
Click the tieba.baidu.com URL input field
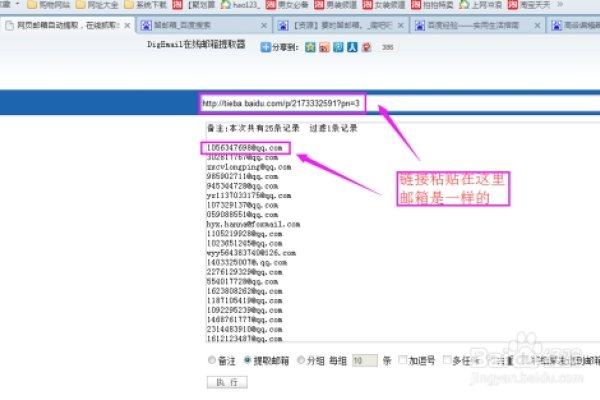tap(399, 103)
